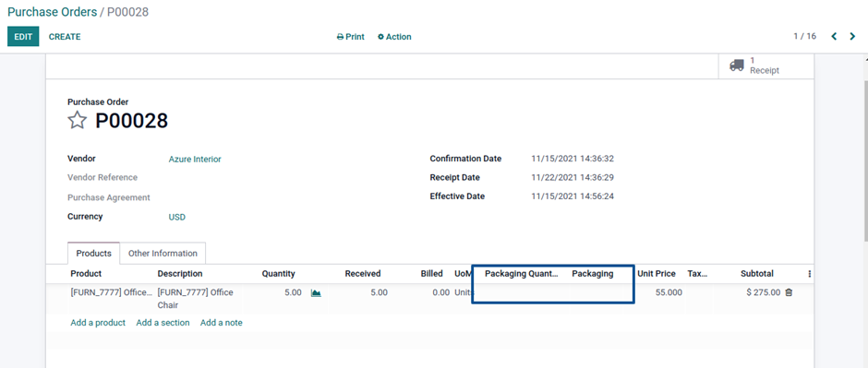Sort by the Received column header
The image size is (868, 368).
click(x=363, y=274)
